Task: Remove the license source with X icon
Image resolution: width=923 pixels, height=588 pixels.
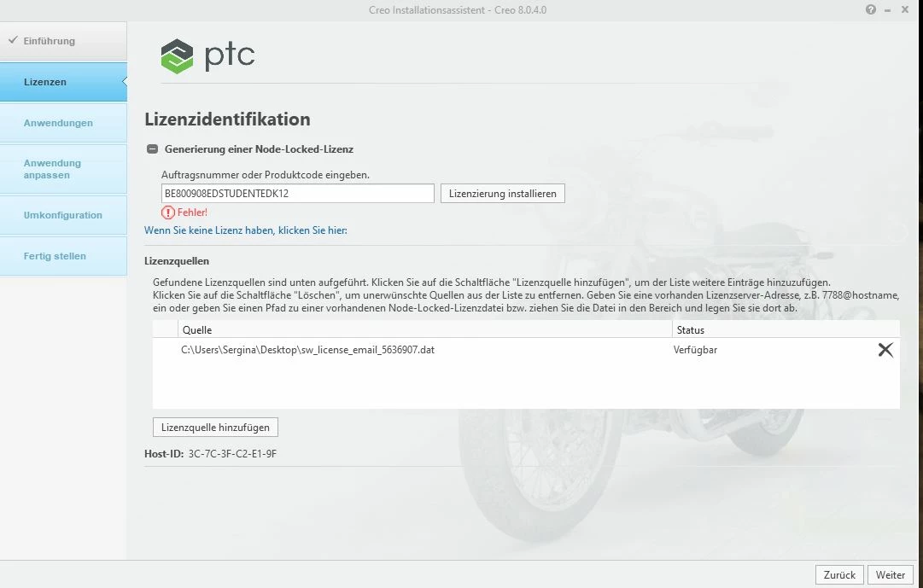Action: point(885,350)
